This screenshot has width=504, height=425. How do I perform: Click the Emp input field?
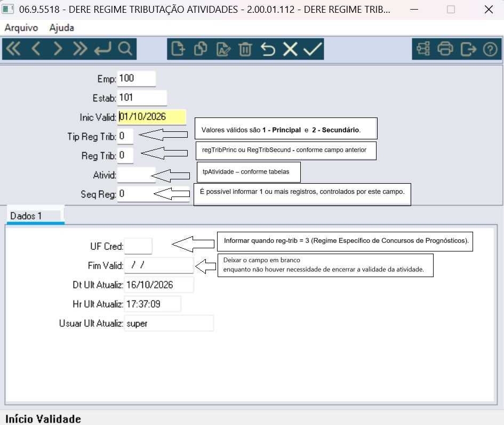tap(137, 78)
